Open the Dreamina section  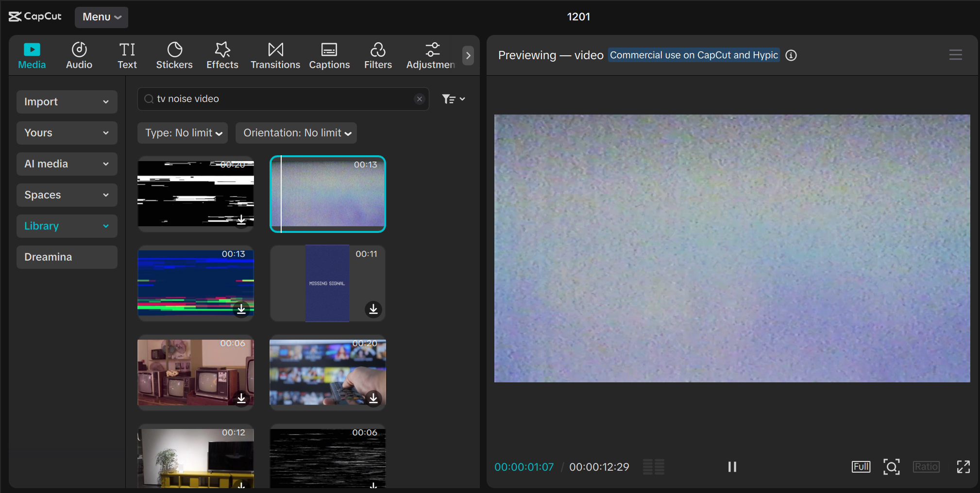[x=67, y=257]
